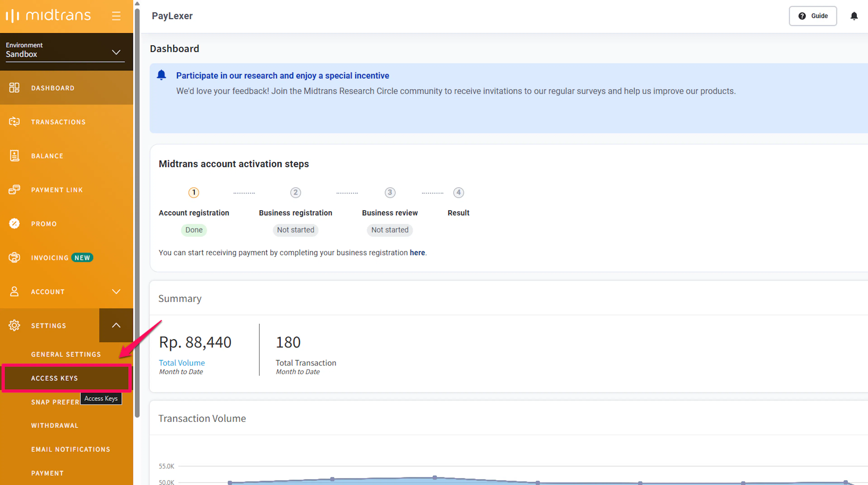Go to Transactions page
Image resolution: width=868 pixels, height=485 pixels.
tap(66, 122)
